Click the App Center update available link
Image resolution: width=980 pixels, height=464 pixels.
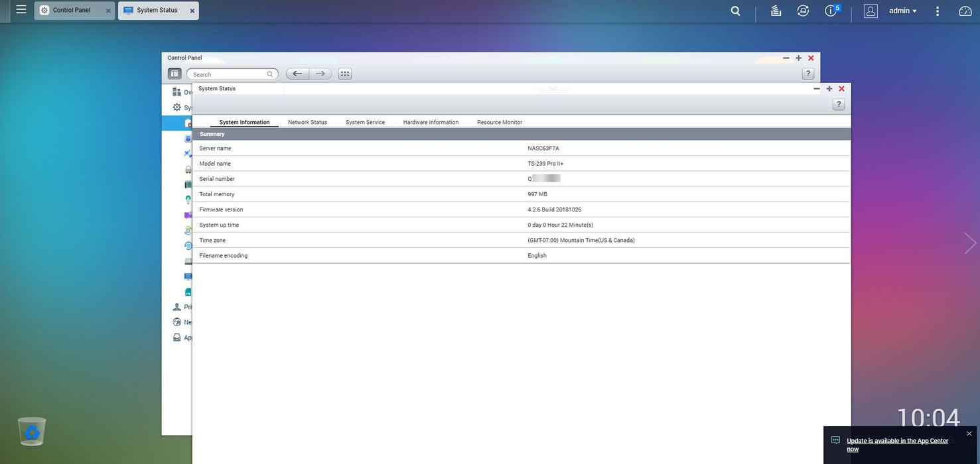point(897,445)
